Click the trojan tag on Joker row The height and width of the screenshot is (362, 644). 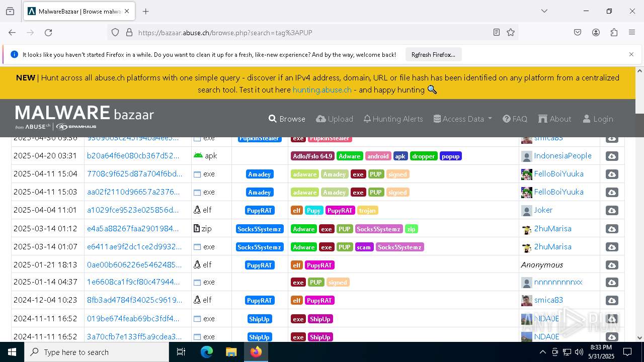point(368,211)
